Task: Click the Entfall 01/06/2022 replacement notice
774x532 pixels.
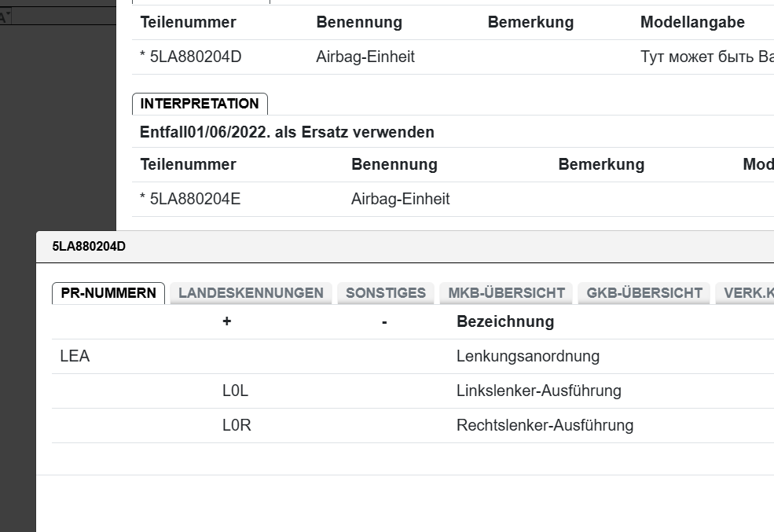Action: point(287,132)
